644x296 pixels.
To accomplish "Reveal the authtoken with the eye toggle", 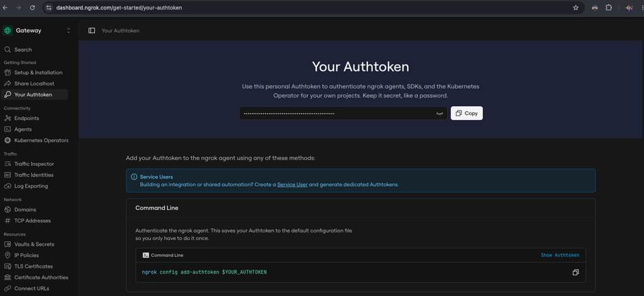I will 440,113.
